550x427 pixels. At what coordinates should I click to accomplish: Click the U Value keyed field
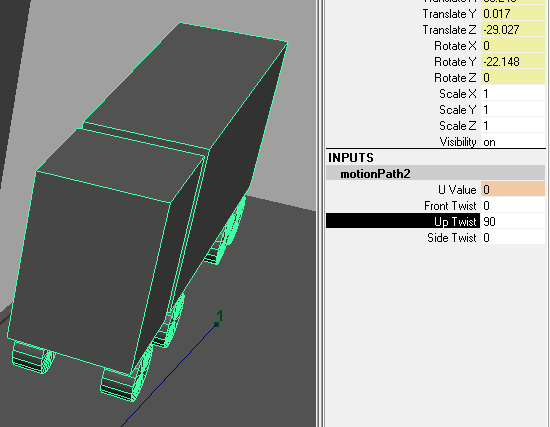513,189
